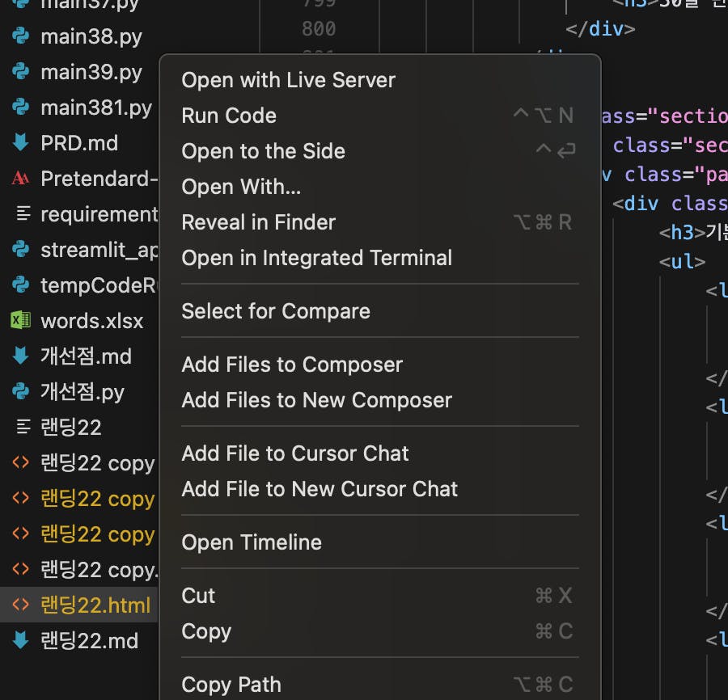Click the red font icon beside Pretendard file
This screenshot has width=728, height=700.
[21, 179]
